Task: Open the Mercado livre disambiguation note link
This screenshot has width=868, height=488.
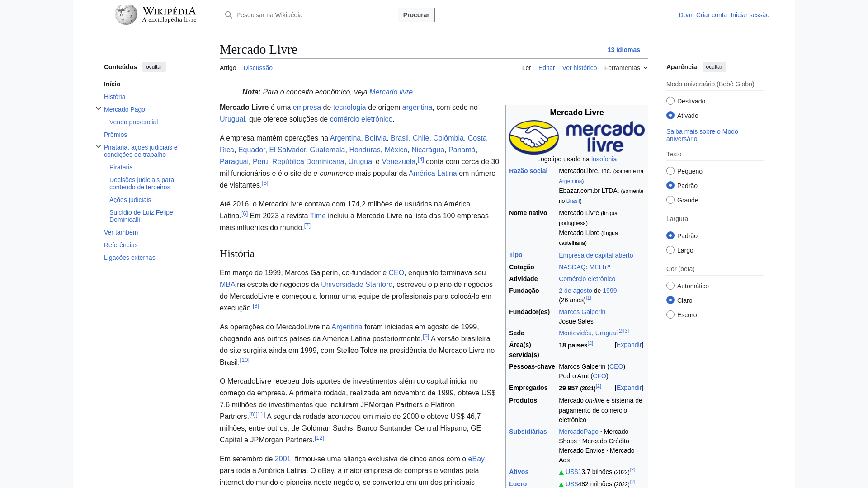Action: pos(391,92)
